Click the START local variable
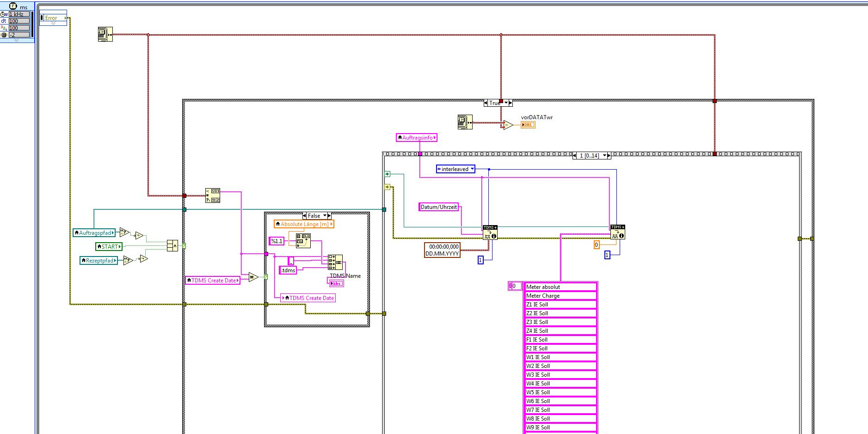The width and height of the screenshot is (868, 434). click(109, 246)
